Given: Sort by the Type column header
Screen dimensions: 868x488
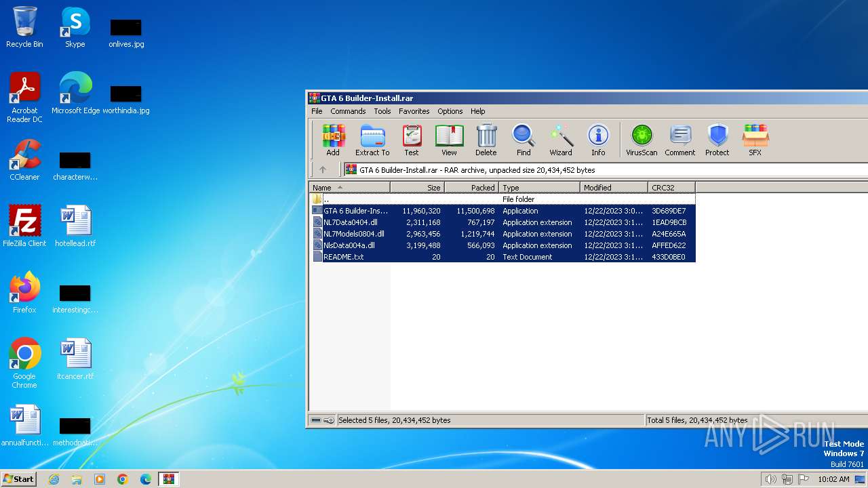Looking at the screenshot, I should click(x=539, y=188).
